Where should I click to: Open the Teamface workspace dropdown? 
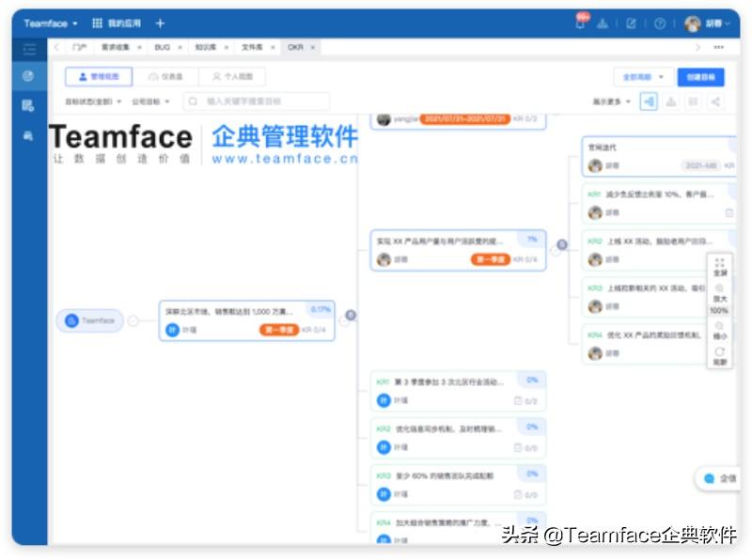click(51, 23)
